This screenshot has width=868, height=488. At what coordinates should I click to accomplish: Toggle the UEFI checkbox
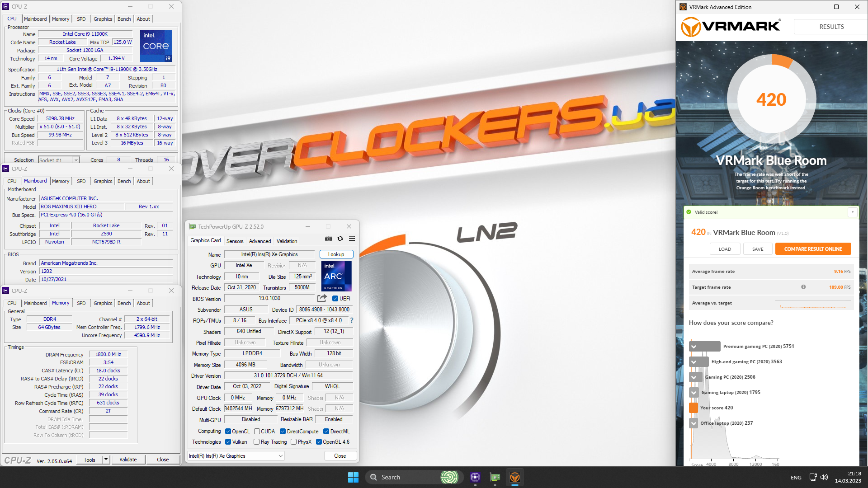pyautogui.click(x=335, y=299)
